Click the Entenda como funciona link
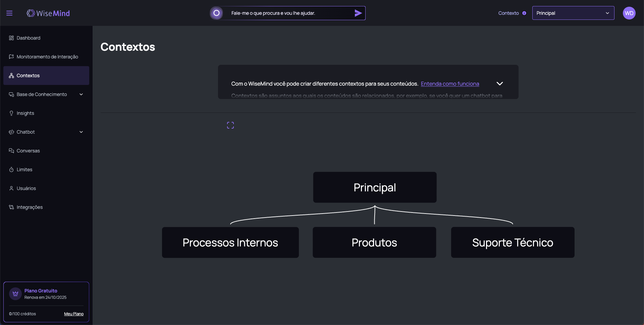Viewport: 644px width, 325px height. pyautogui.click(x=450, y=84)
